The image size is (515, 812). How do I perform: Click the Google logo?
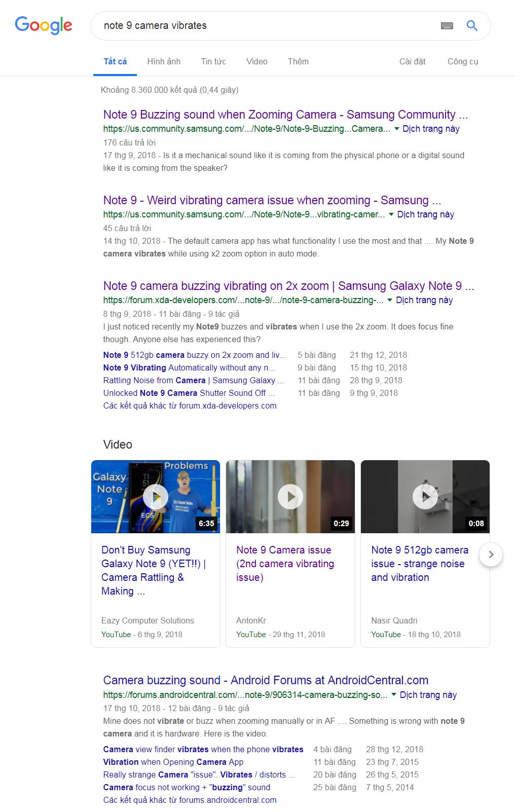pyautogui.click(x=44, y=25)
